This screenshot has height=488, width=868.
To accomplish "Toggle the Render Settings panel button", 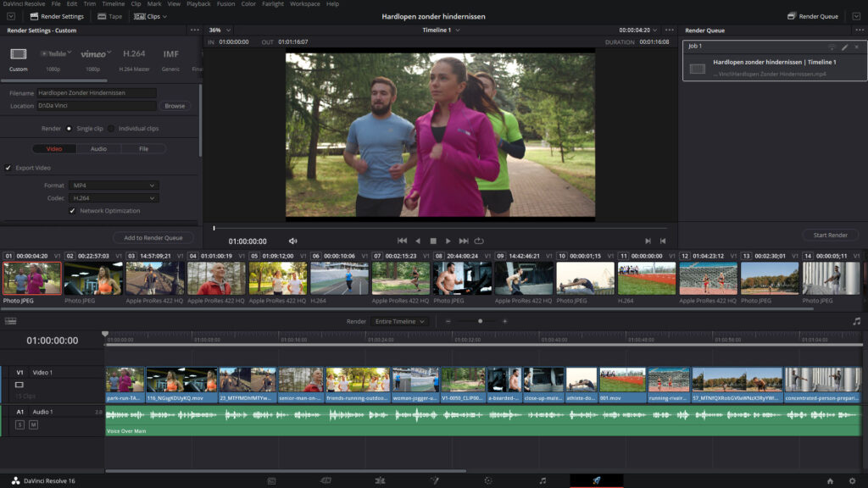I will pos(57,16).
